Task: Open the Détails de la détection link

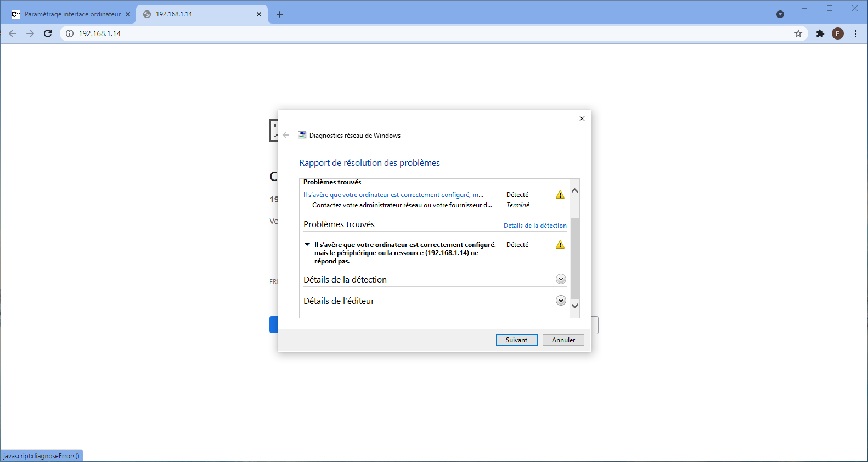Action: pyautogui.click(x=535, y=226)
